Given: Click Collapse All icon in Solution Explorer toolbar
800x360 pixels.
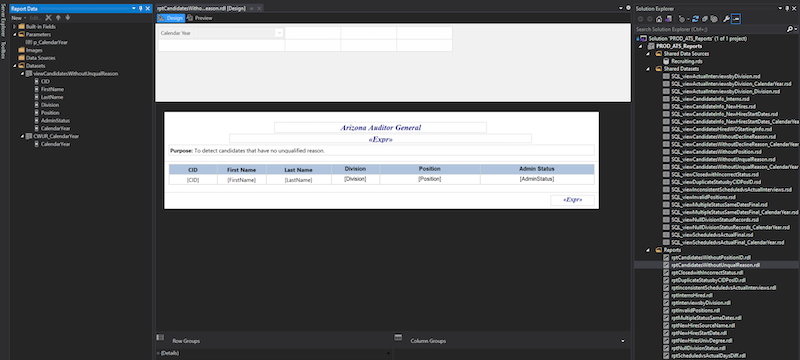Looking at the screenshot, I should tap(705, 19).
